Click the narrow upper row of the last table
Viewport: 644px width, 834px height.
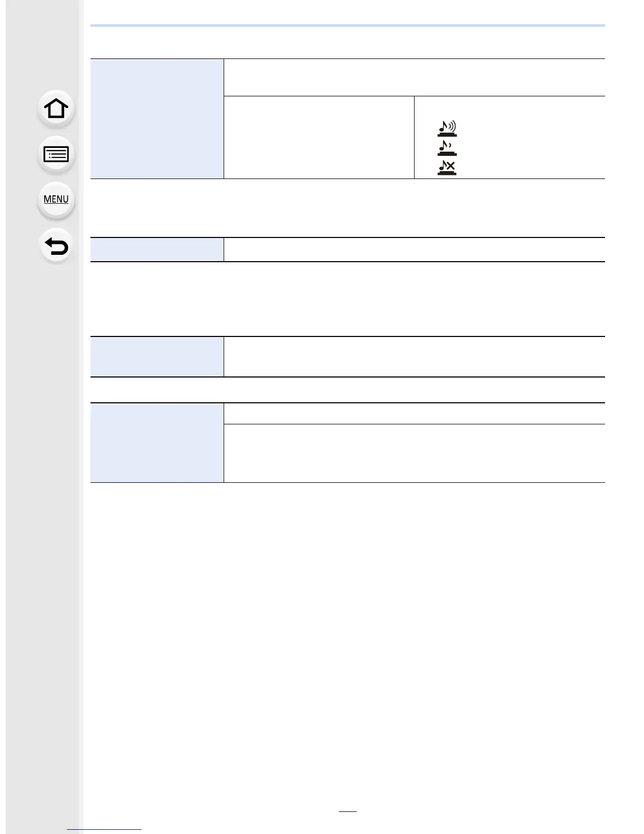pyautogui.click(x=414, y=413)
